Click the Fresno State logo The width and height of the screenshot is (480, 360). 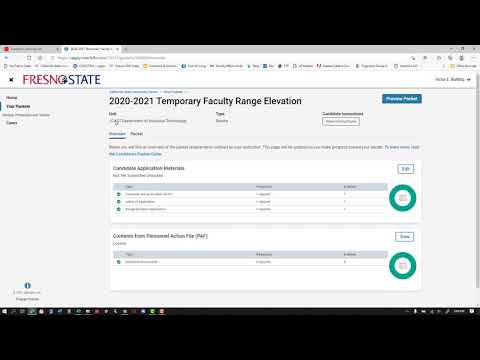[x=62, y=80]
